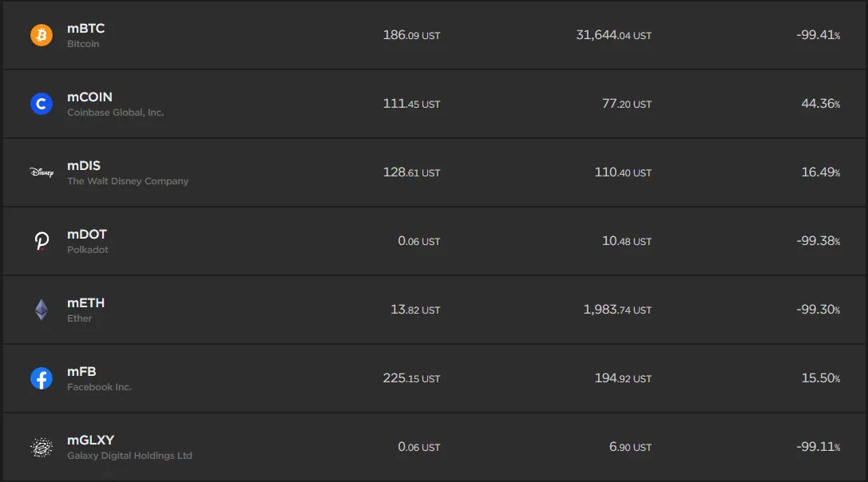Screen dimensions: 868x482
Task: Click mFB price 225.15 UST
Action: [x=411, y=378]
